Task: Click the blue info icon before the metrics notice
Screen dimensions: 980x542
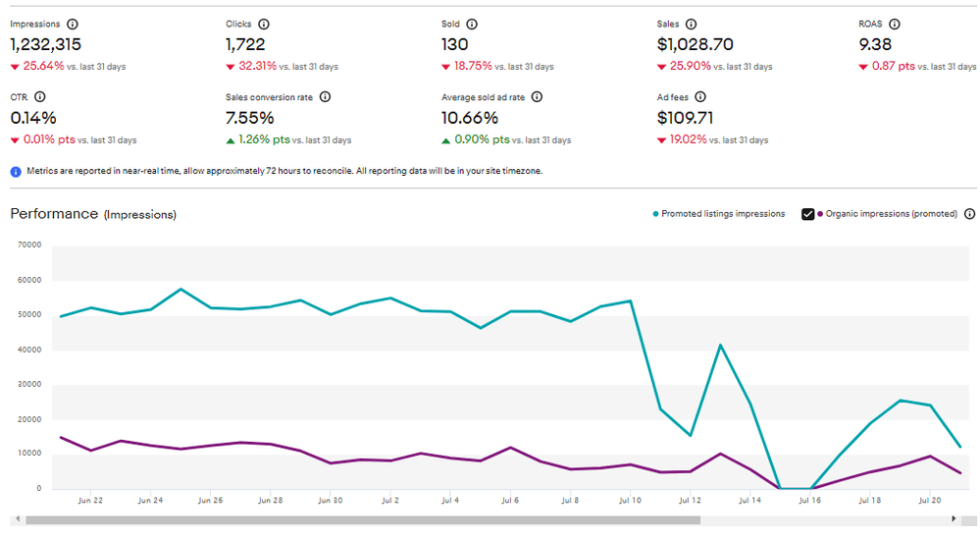Action: click(x=16, y=172)
